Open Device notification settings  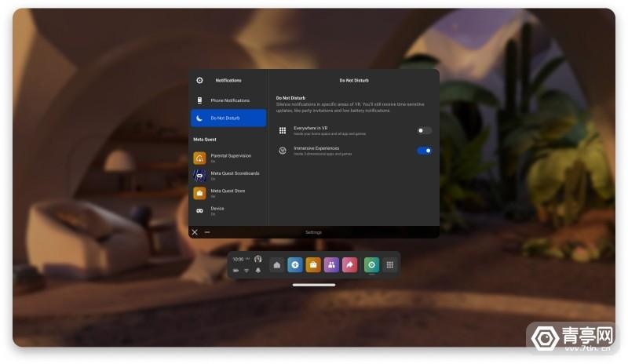click(228, 211)
